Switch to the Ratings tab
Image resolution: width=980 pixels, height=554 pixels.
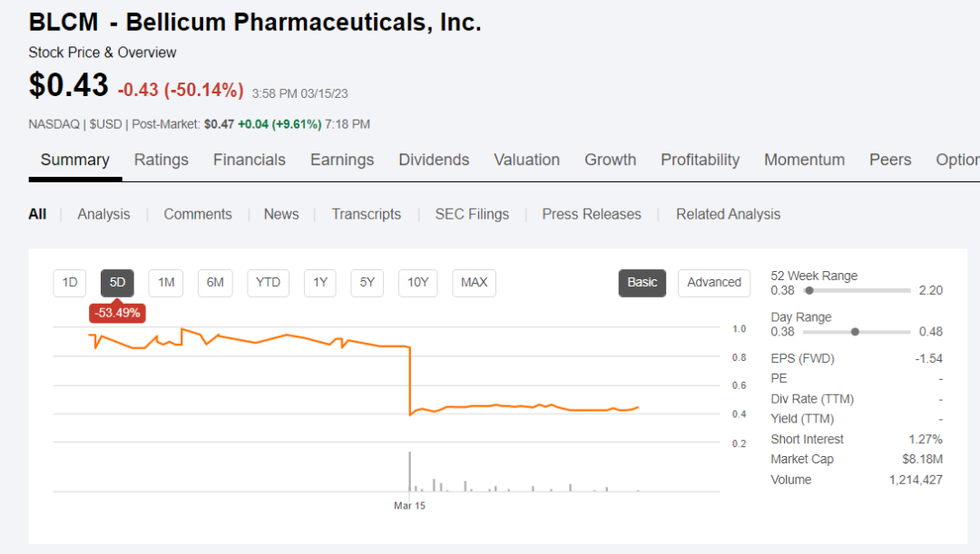pos(162,160)
